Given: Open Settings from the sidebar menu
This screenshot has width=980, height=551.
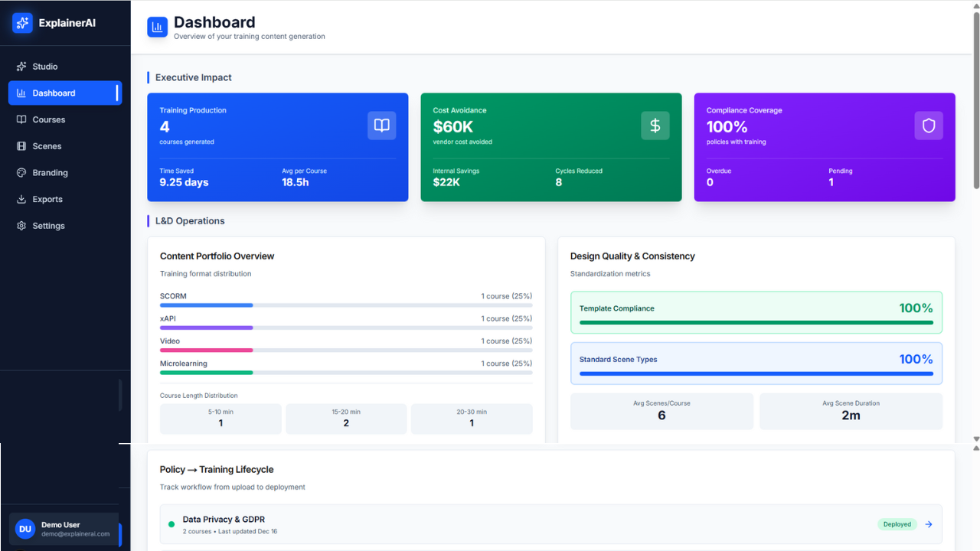Looking at the screenshot, I should (x=23, y=225).
